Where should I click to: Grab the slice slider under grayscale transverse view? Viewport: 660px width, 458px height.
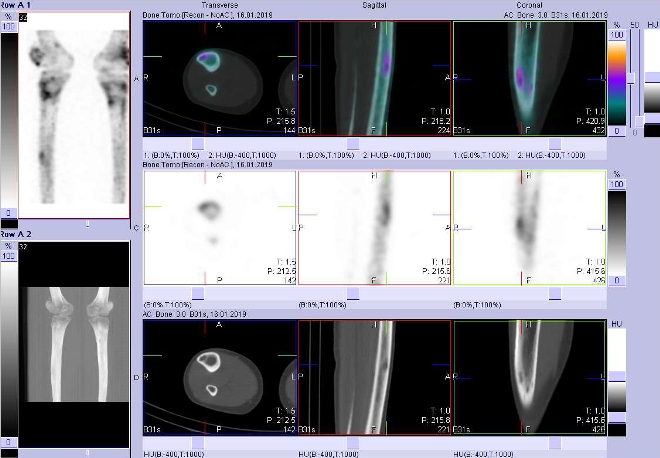click(198, 293)
